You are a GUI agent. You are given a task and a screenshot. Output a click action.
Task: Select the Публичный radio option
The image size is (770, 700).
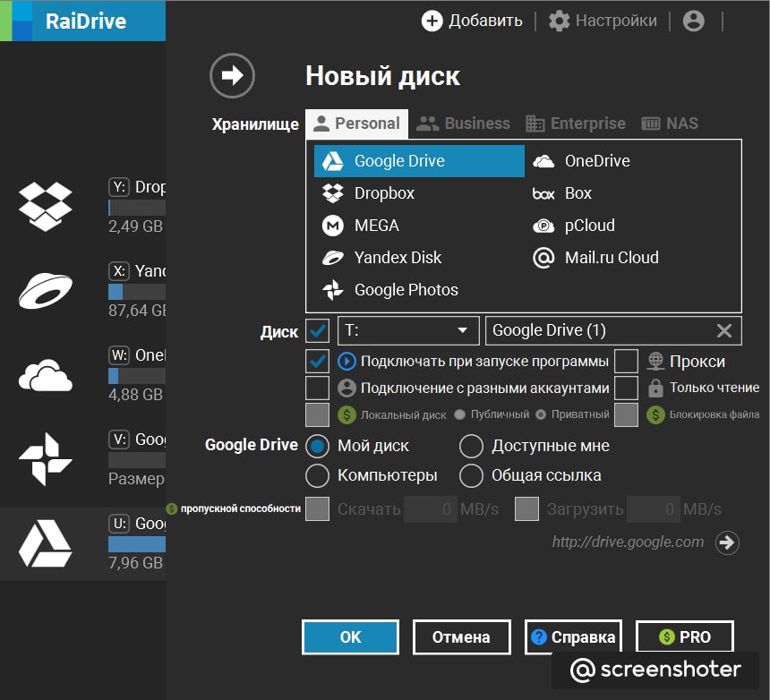459,414
